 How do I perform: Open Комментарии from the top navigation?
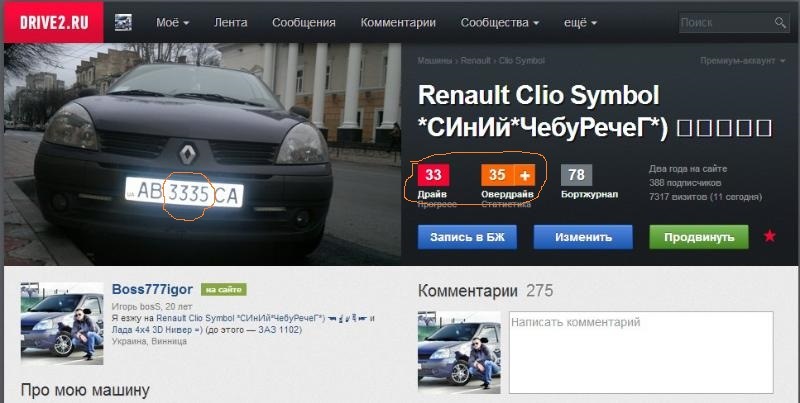point(398,23)
